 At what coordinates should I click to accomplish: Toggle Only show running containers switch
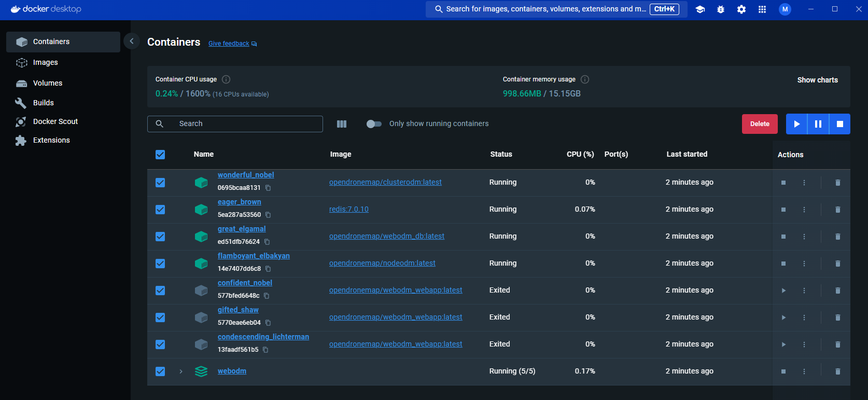(374, 124)
